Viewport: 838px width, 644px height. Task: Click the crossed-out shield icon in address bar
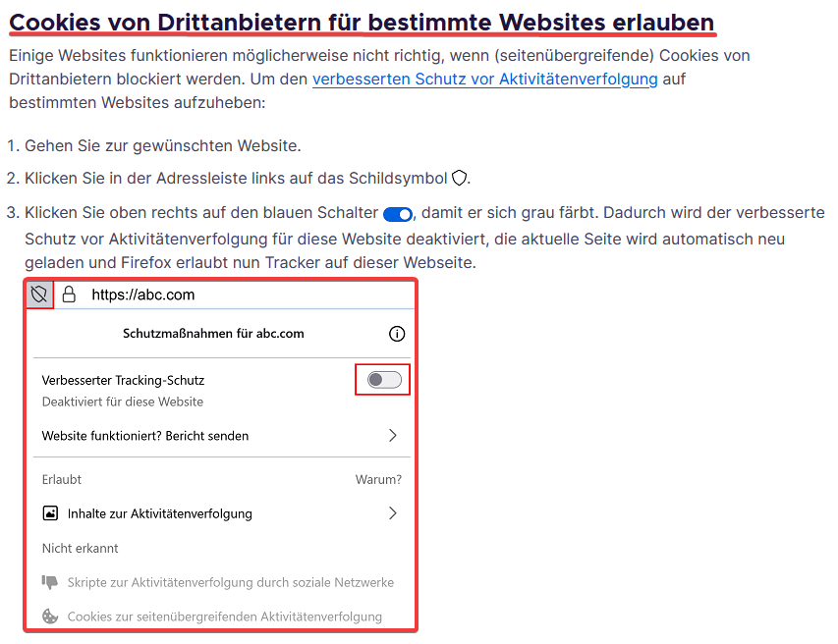coord(39,295)
